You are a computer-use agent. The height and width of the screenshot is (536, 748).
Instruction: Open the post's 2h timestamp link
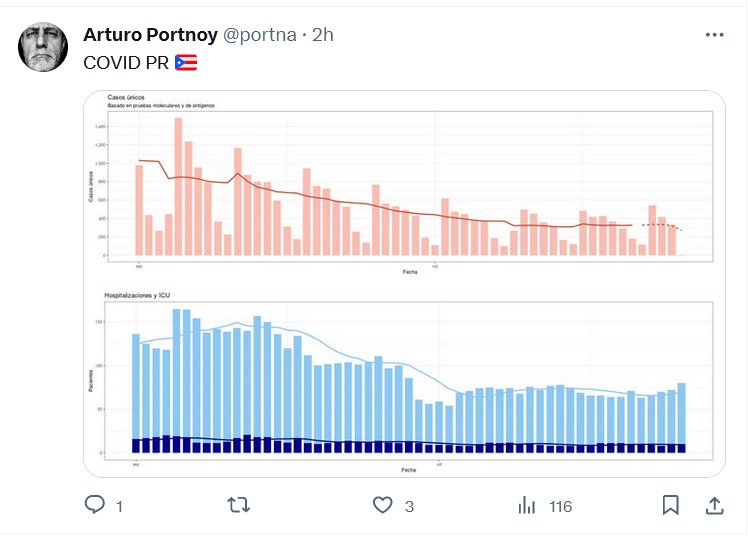(323, 35)
